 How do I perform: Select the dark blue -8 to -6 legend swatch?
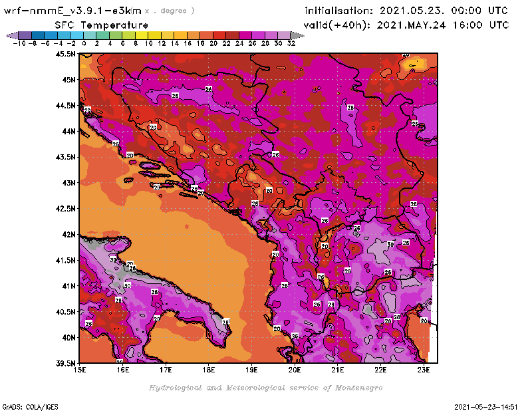pyautogui.click(x=38, y=36)
